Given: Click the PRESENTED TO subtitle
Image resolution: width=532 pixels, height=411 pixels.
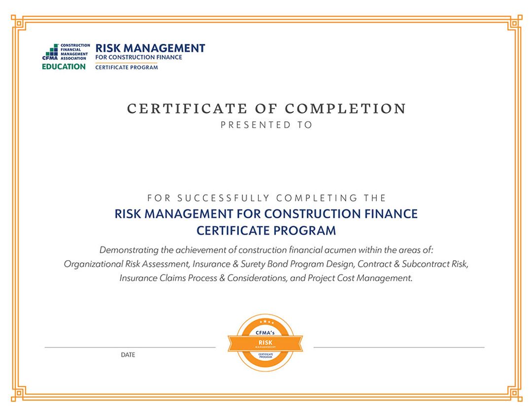Looking at the screenshot, I should 266,125.
